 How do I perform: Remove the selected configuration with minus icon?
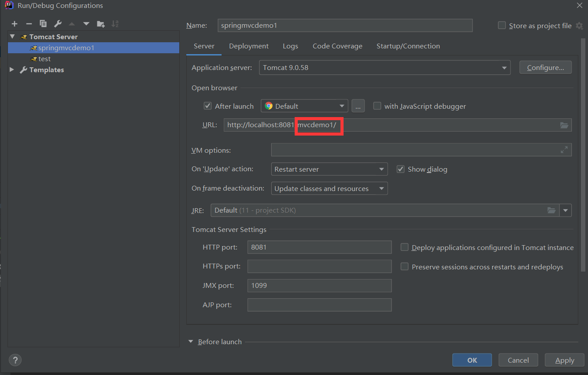click(29, 24)
